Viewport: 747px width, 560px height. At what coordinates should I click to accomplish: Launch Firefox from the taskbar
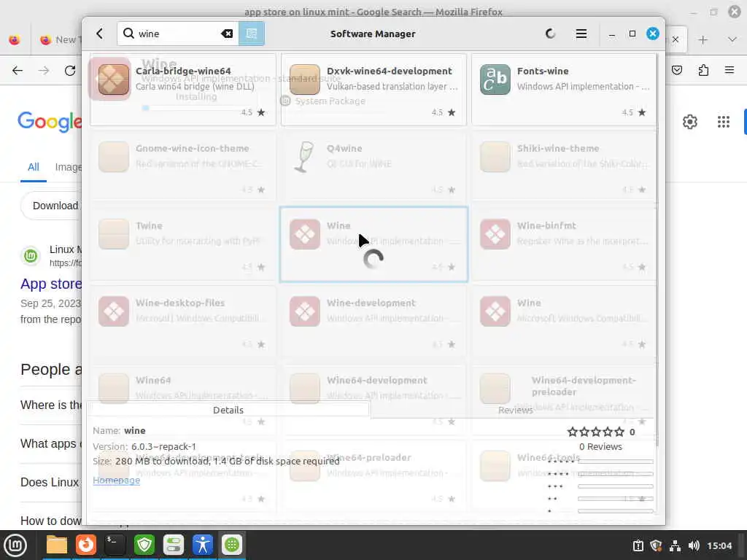[x=86, y=545]
